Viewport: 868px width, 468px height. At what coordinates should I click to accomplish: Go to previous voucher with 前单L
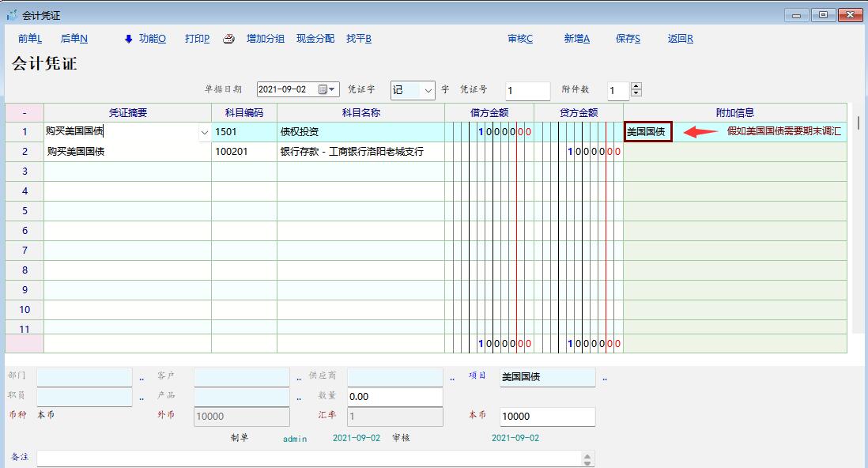point(30,39)
